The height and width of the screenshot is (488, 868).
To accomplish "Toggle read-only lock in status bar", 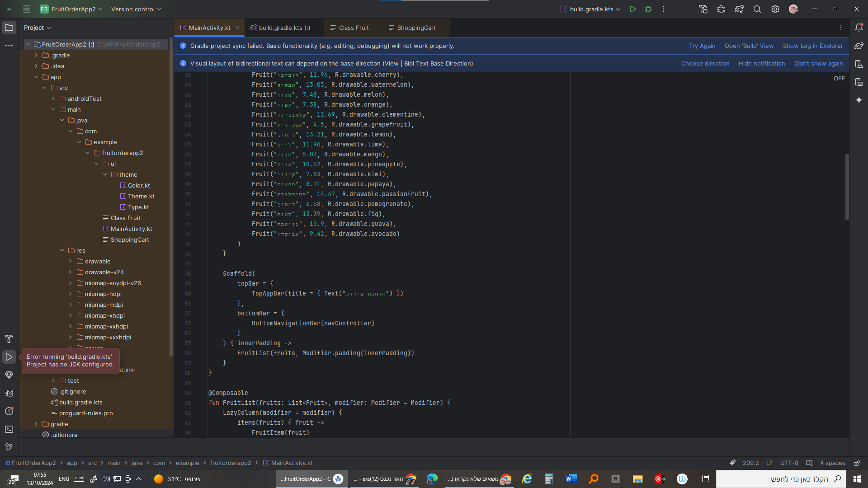I will pos(857,463).
